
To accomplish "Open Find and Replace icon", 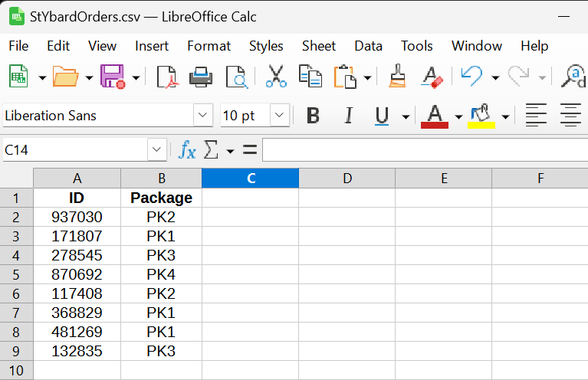I will [573, 77].
